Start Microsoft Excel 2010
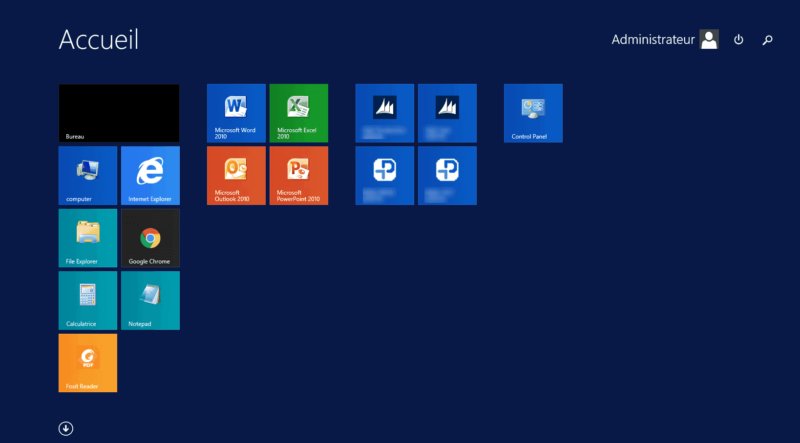Viewport: 800px width, 443px height. coord(299,113)
